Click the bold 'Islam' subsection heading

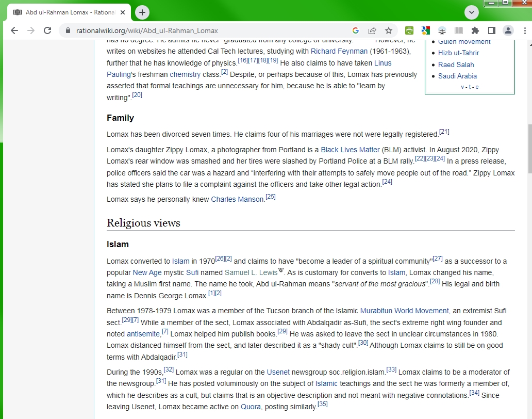point(118,245)
